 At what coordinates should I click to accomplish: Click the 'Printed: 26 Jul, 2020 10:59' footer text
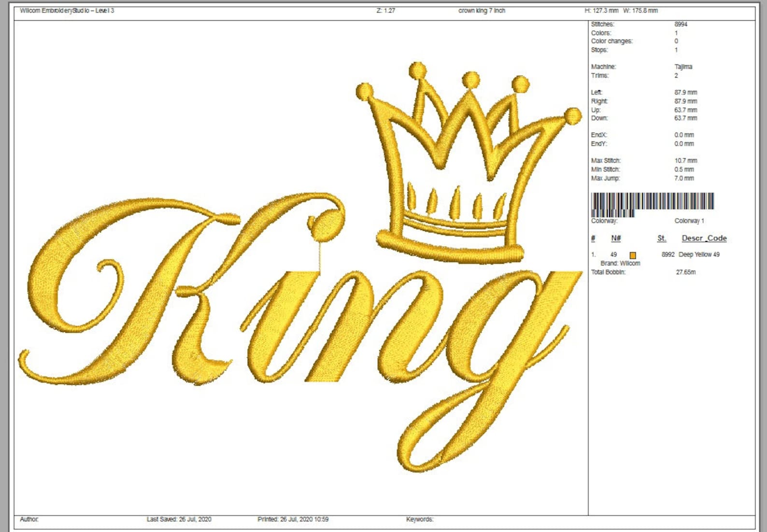(293, 519)
